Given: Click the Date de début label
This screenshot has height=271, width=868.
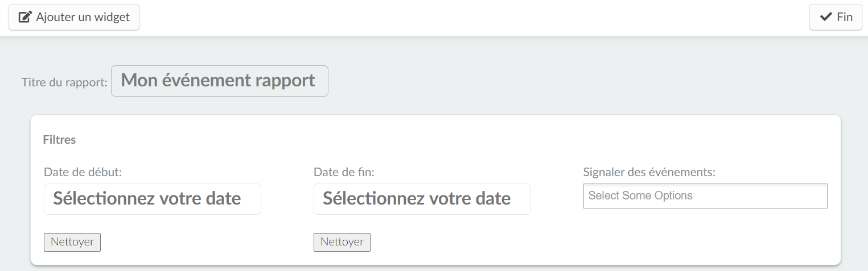Looking at the screenshot, I should pyautogui.click(x=83, y=172).
